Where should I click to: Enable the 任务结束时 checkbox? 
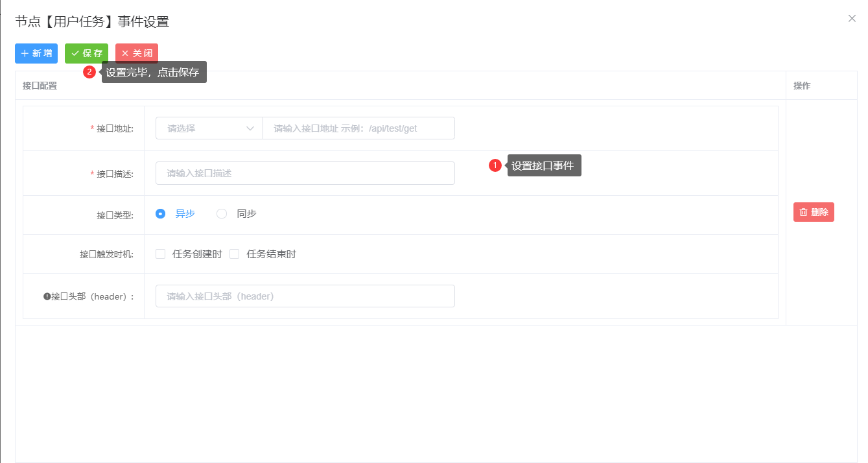point(235,254)
